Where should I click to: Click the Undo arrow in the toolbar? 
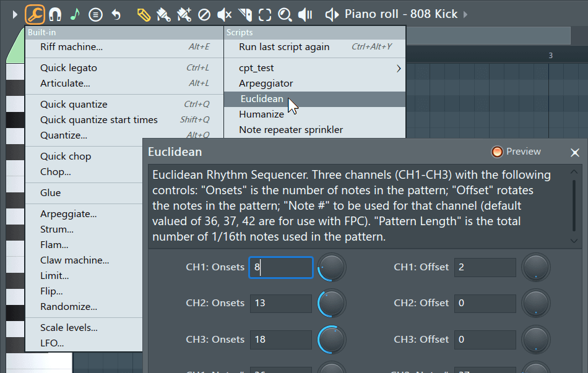pos(116,14)
